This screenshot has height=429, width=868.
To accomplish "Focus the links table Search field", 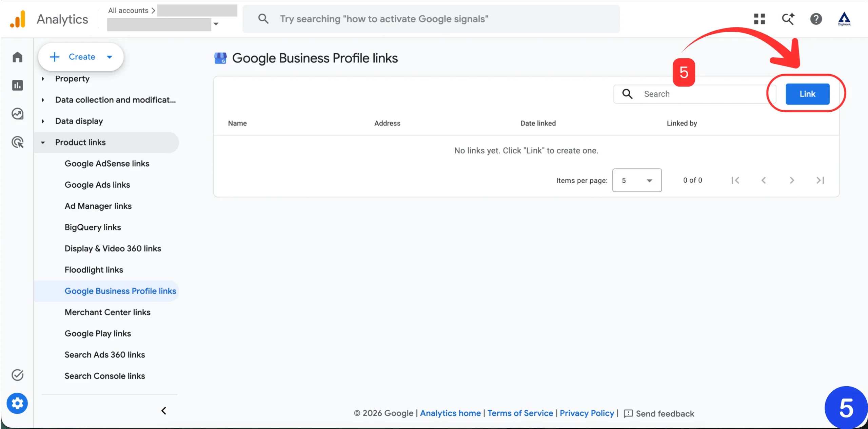I will point(694,94).
